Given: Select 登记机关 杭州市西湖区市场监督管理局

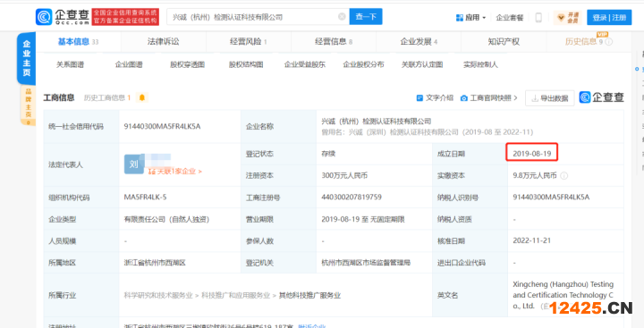Looking at the screenshot, I should pyautogui.click(x=366, y=263).
